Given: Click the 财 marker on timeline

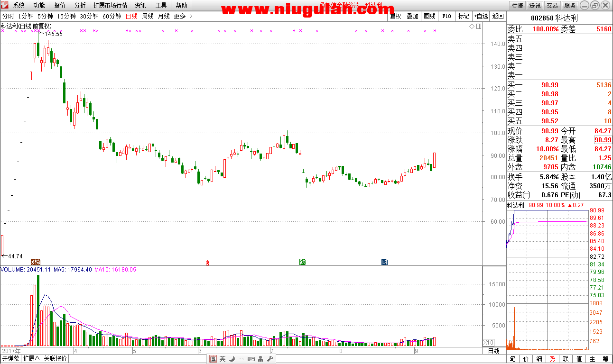Looking at the screenshot, I should [385, 262].
